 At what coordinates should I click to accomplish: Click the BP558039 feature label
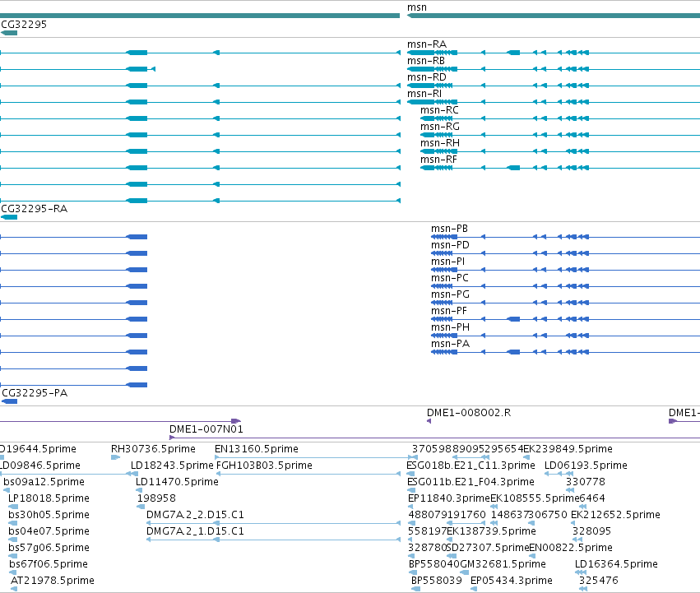point(436,581)
